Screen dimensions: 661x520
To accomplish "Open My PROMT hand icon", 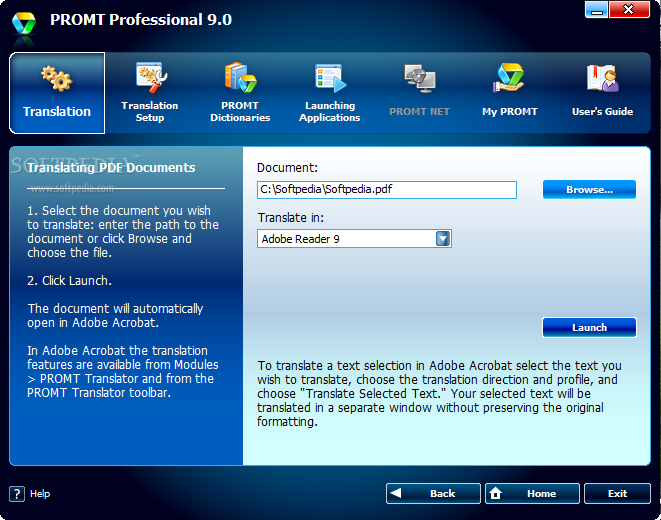I will [x=509, y=78].
